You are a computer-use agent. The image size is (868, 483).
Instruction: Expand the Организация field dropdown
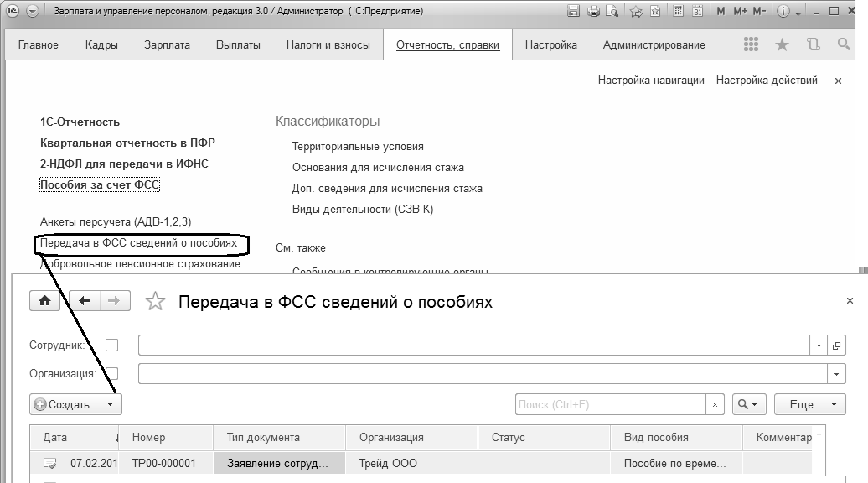[x=836, y=373]
